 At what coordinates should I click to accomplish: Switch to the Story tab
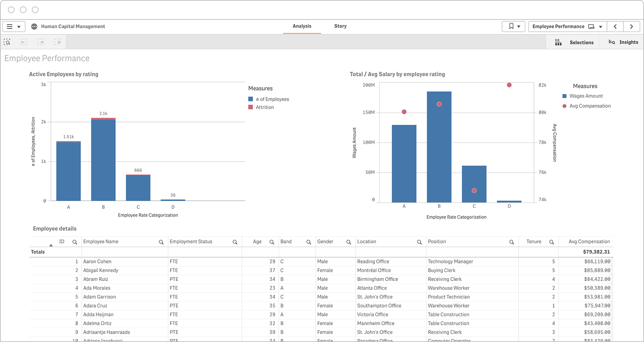[x=340, y=26]
